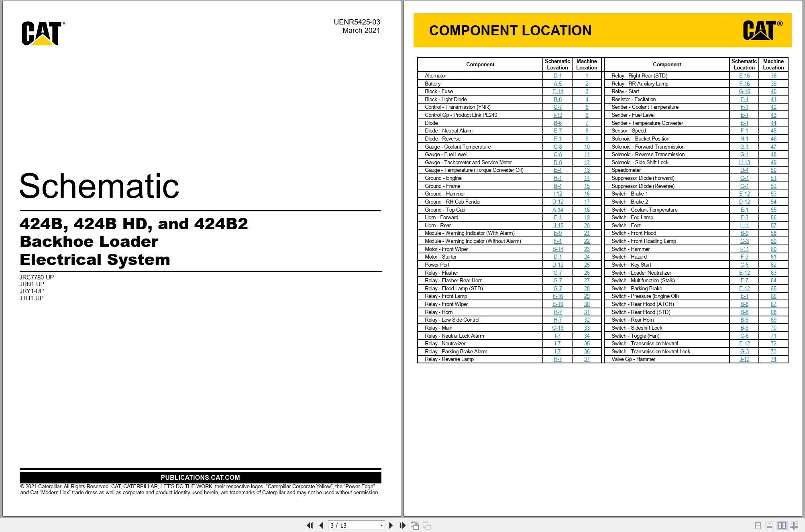This screenshot has width=805, height=532.
Task: Open Power Port schematic link D-12
Action: [x=558, y=265]
